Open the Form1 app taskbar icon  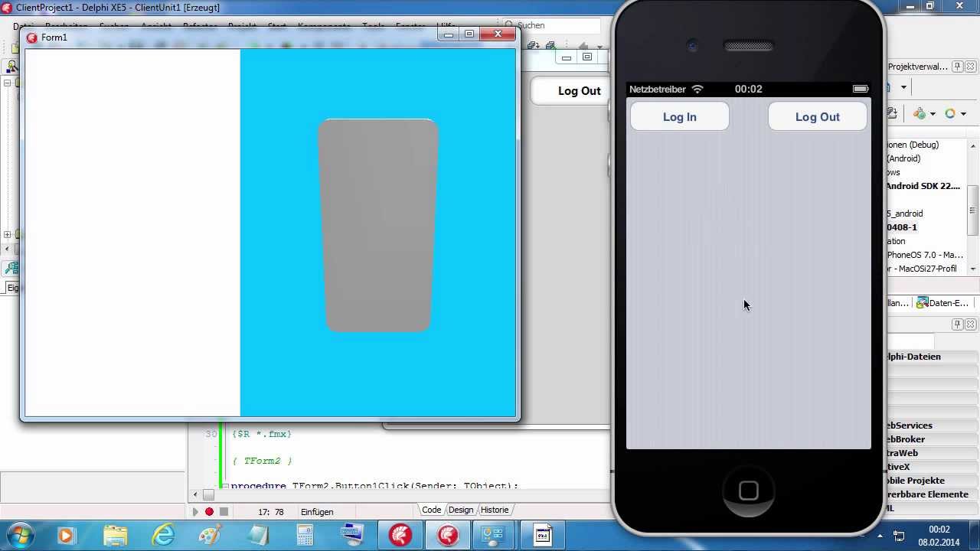tap(543, 536)
